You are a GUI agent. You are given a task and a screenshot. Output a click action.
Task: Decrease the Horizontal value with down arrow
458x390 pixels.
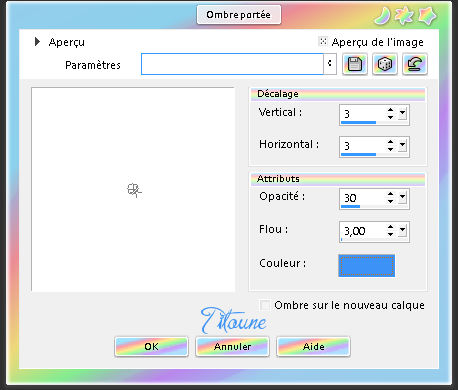[390, 149]
